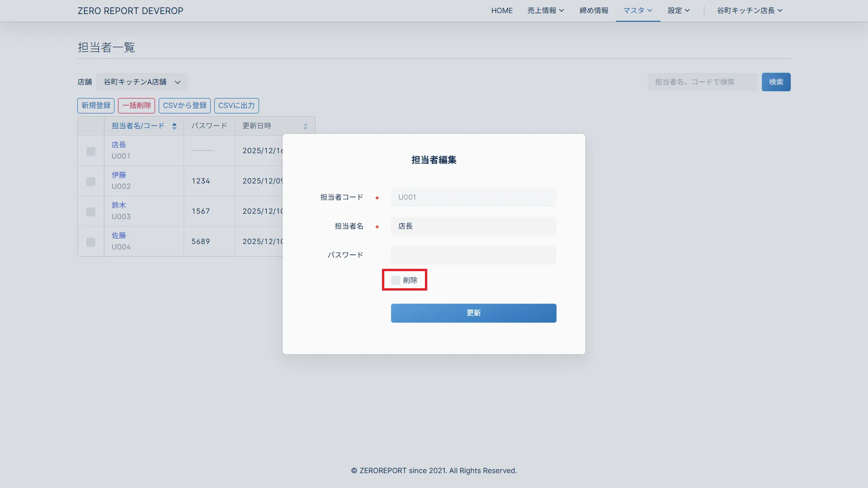Click the 更新 button

coord(473,313)
